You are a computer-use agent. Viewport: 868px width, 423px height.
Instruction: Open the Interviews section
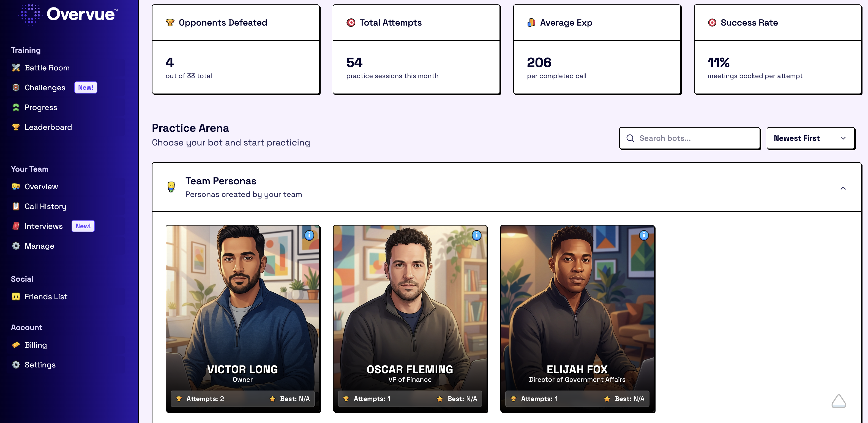[x=43, y=226]
